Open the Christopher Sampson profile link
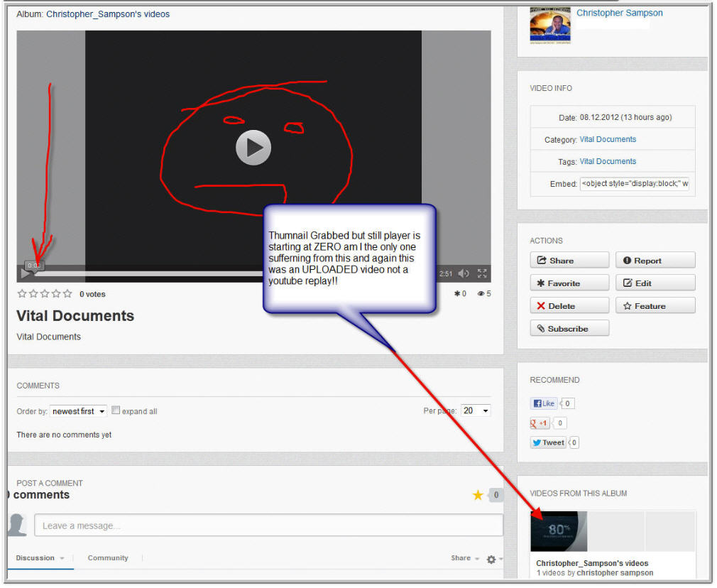 tap(619, 13)
